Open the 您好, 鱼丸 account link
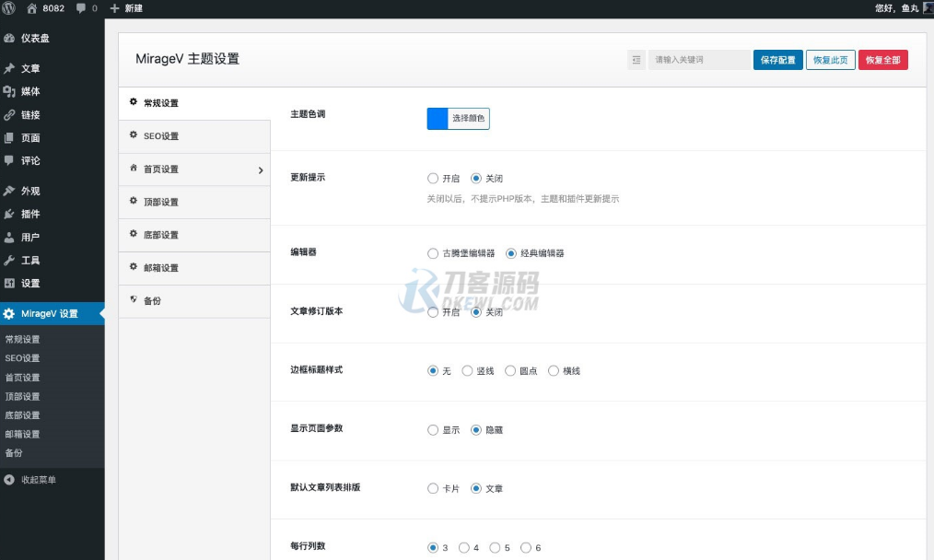This screenshot has height=560, width=934. point(896,8)
